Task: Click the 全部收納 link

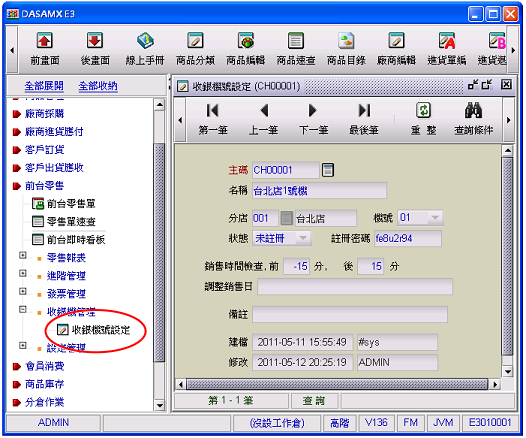Action: coord(98,86)
